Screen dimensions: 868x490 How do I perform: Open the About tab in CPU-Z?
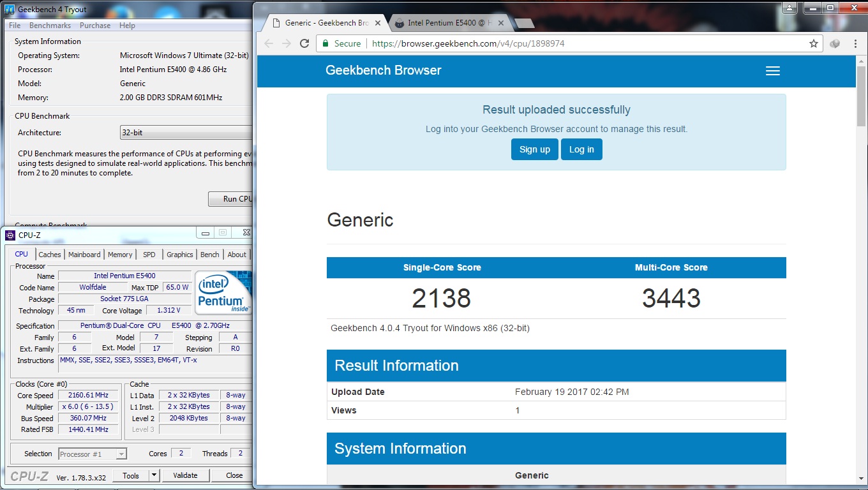237,255
